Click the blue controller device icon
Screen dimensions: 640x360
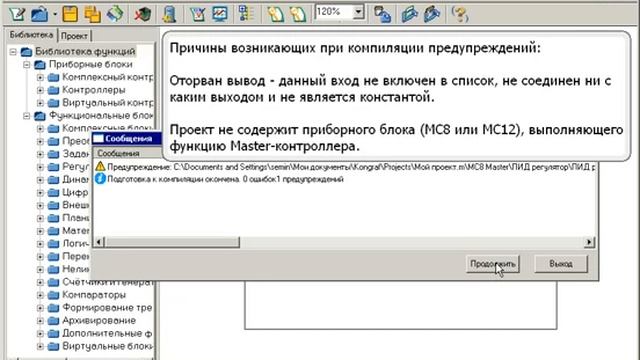(169, 14)
